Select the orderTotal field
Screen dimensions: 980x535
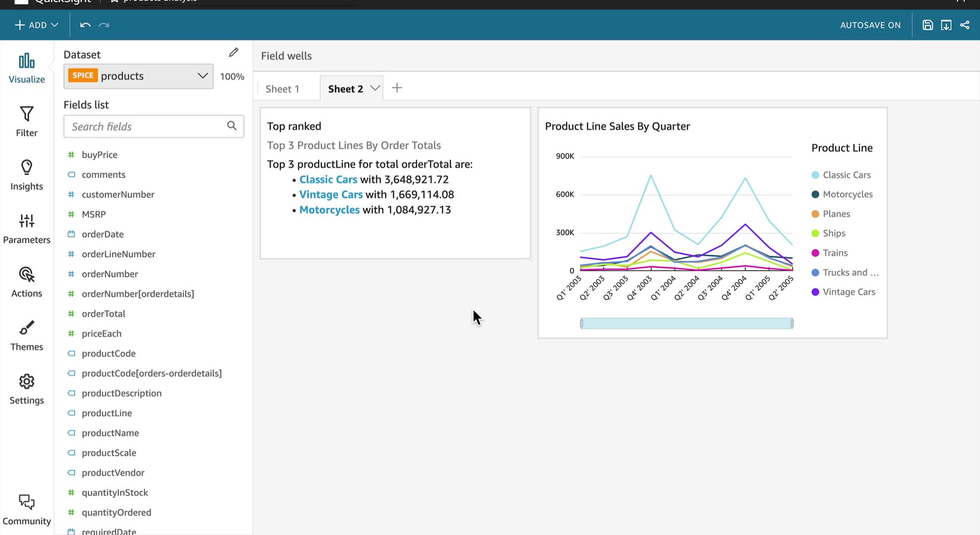click(103, 314)
